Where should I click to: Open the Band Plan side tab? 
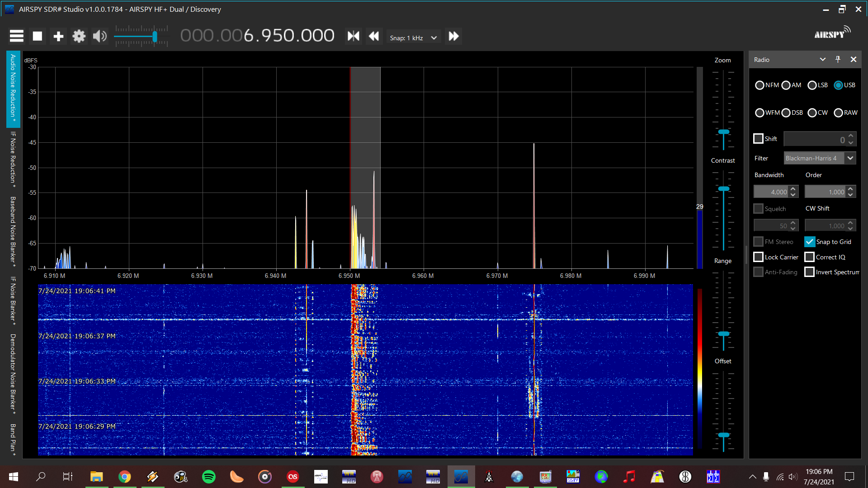tap(13, 439)
